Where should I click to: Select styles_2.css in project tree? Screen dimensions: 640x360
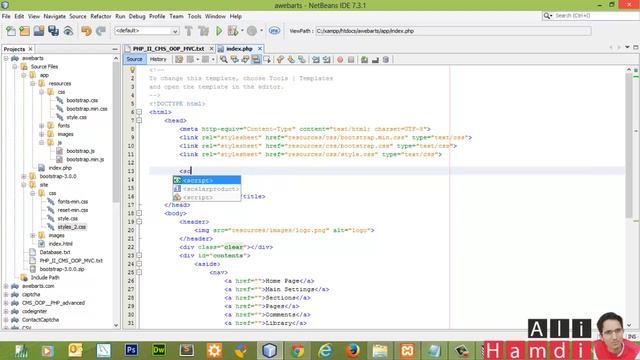(x=72, y=227)
